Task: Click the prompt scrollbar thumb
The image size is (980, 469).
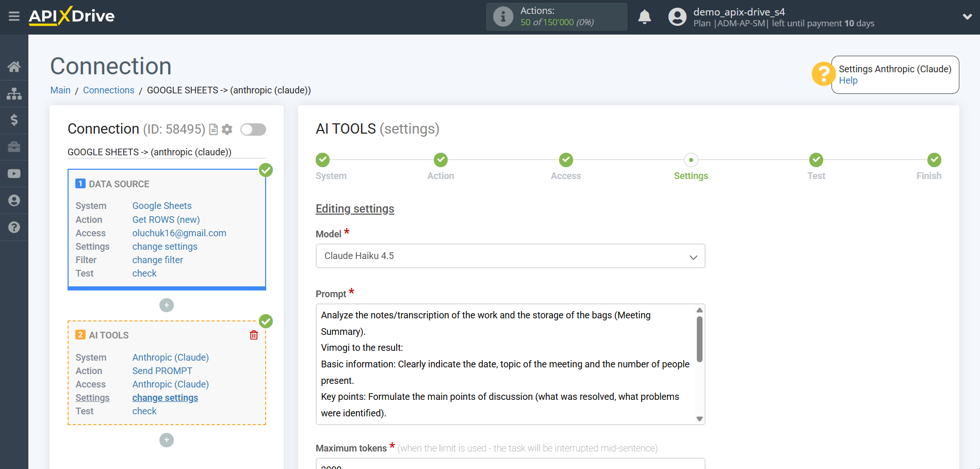Action: pos(699,339)
